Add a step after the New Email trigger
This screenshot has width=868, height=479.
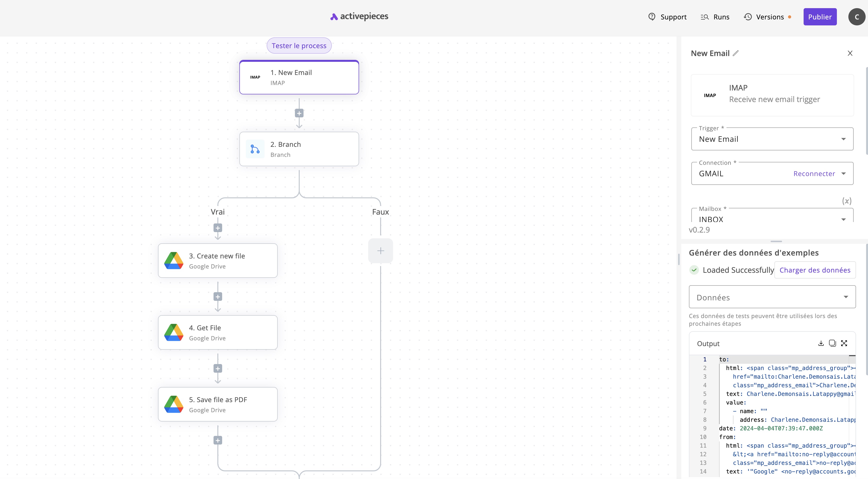(299, 113)
